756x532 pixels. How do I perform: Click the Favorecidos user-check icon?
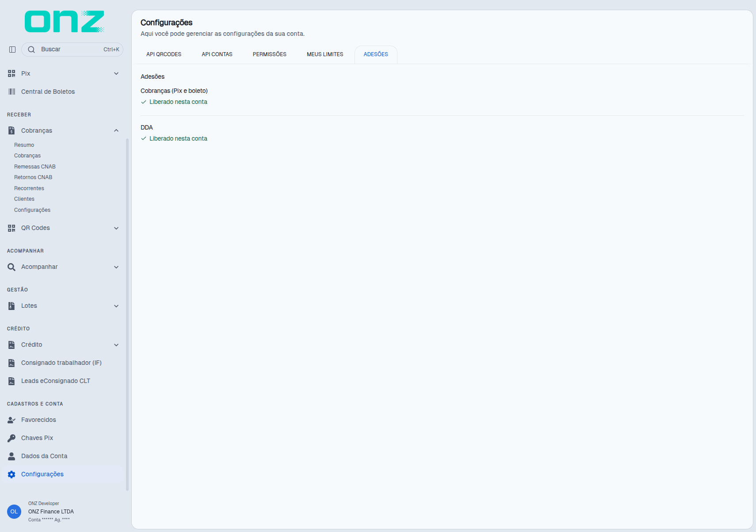click(11, 420)
